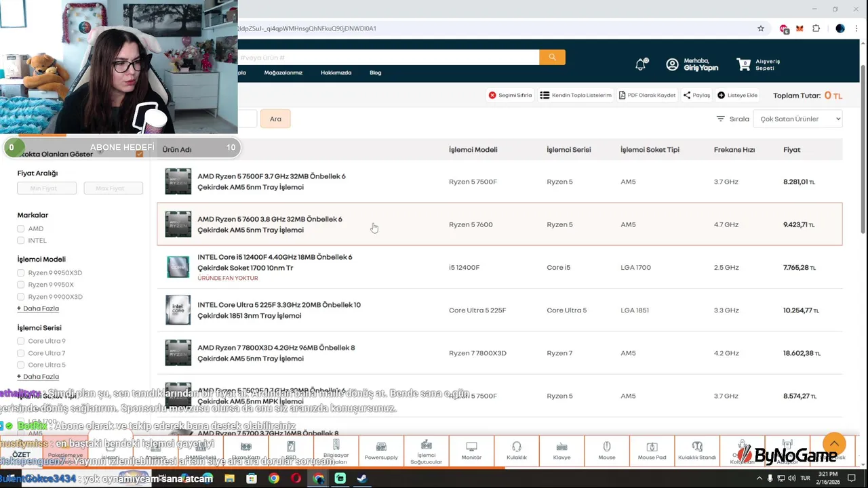This screenshot has width=868, height=488.
Task: Click Seçimi Sıfırla to reset selection
Action: [510, 95]
